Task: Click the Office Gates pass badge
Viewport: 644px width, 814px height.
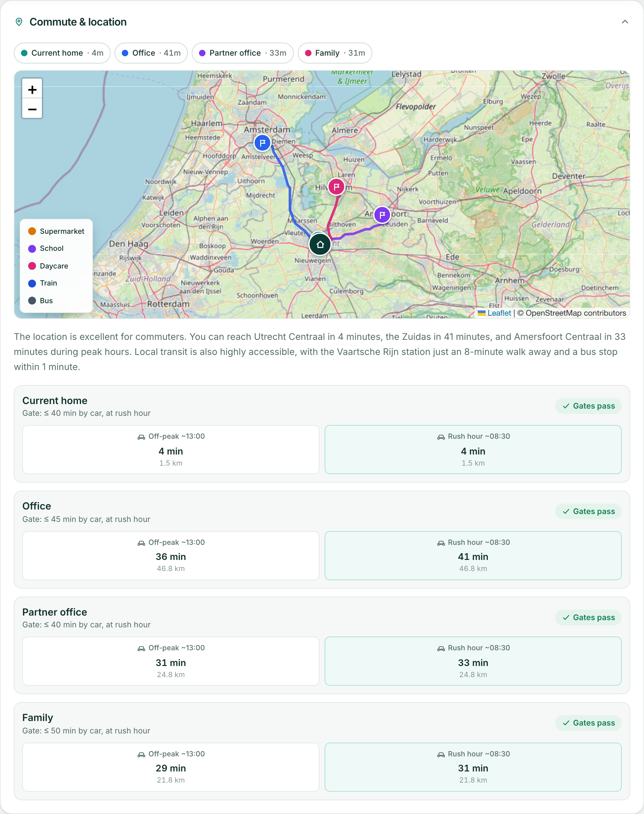Action: click(588, 511)
